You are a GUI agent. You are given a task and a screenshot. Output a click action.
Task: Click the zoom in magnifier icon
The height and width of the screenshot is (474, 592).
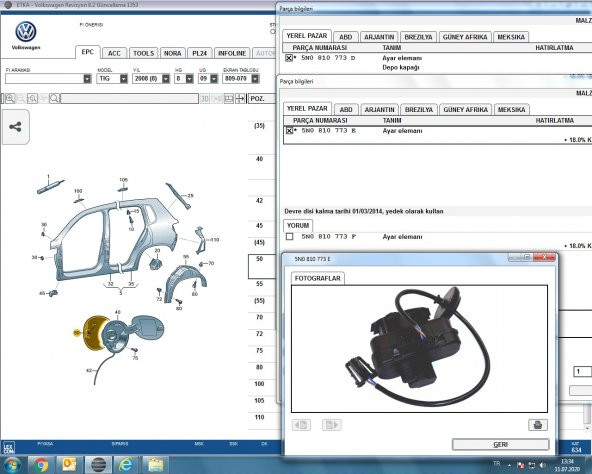tap(10, 99)
